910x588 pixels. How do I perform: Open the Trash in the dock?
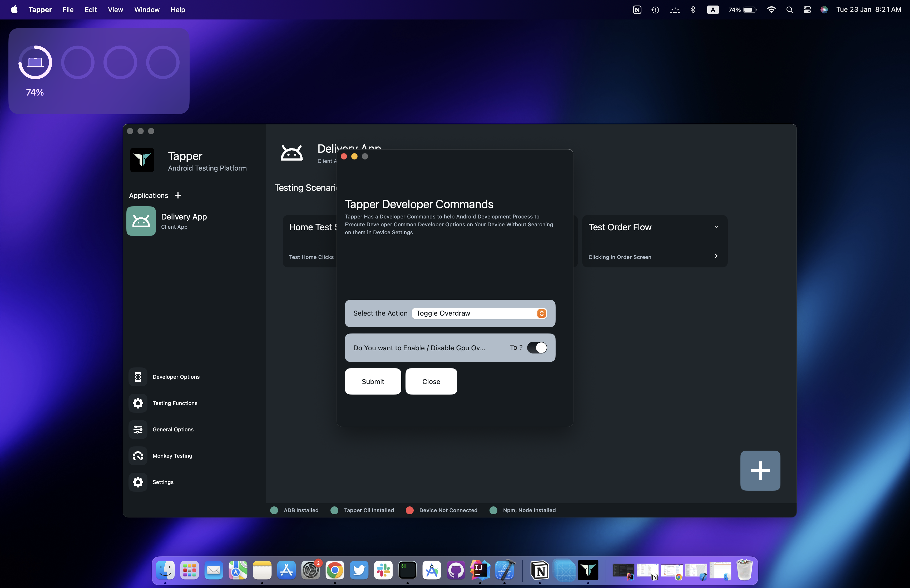(x=744, y=570)
